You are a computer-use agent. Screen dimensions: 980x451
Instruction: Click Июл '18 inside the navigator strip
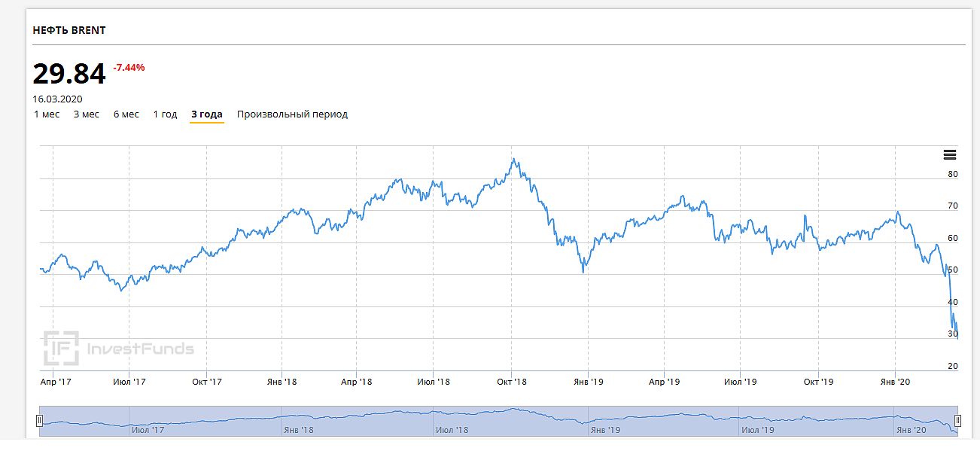[x=452, y=431]
